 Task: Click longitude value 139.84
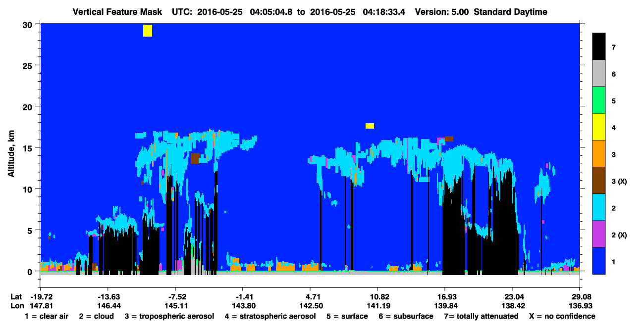(x=446, y=305)
